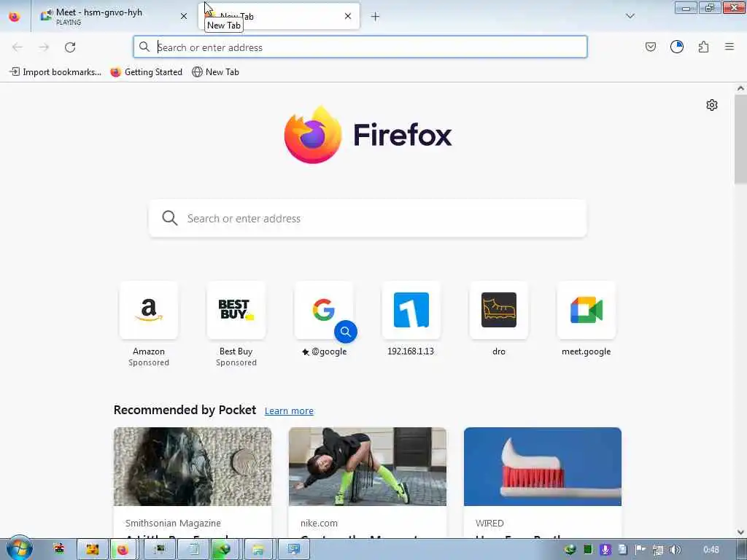This screenshot has width=747, height=560.
Task: Click the Firefox taskbar icon
Action: (x=123, y=550)
